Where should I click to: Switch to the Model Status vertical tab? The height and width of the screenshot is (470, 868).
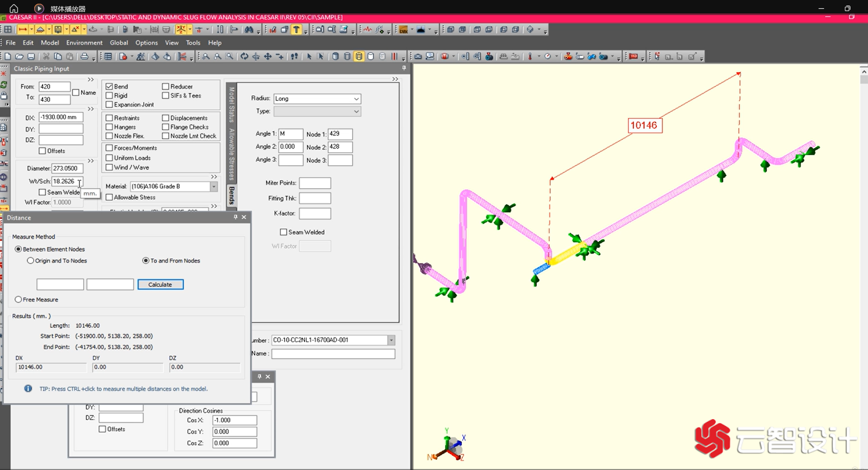(x=232, y=105)
